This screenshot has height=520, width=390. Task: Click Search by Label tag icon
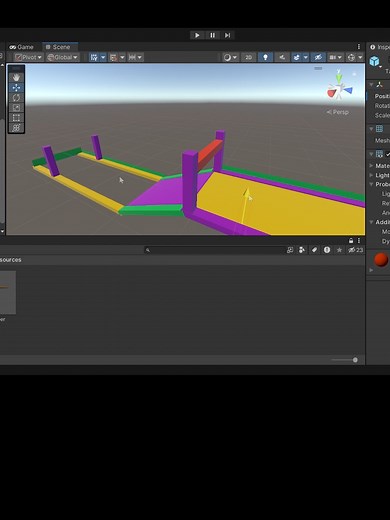tap(314, 250)
